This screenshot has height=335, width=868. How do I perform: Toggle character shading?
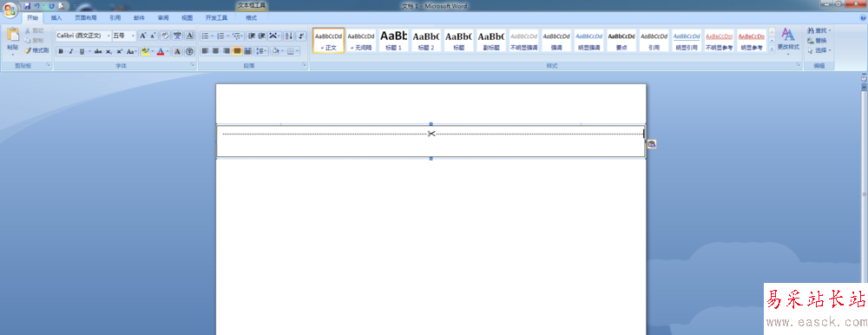(177, 51)
